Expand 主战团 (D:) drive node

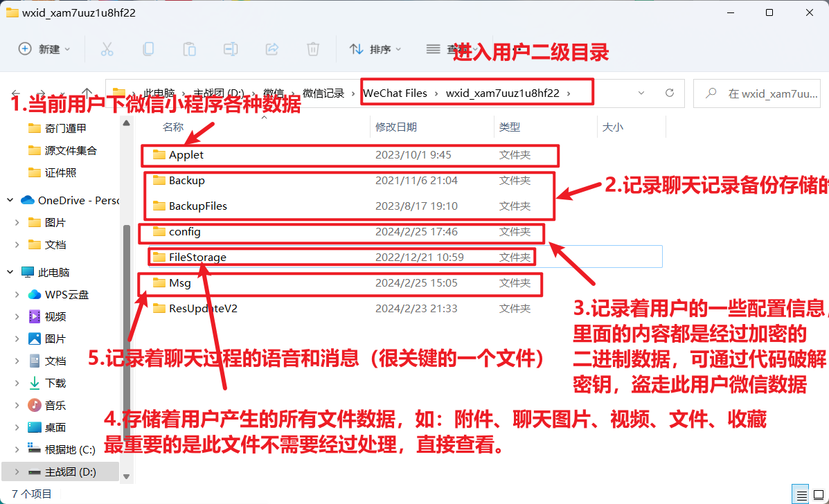pos(17,471)
